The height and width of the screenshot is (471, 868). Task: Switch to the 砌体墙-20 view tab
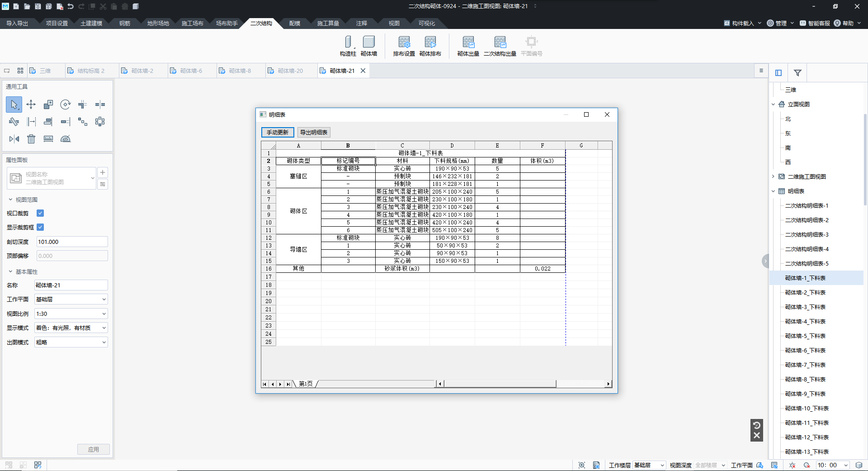pyautogui.click(x=290, y=71)
